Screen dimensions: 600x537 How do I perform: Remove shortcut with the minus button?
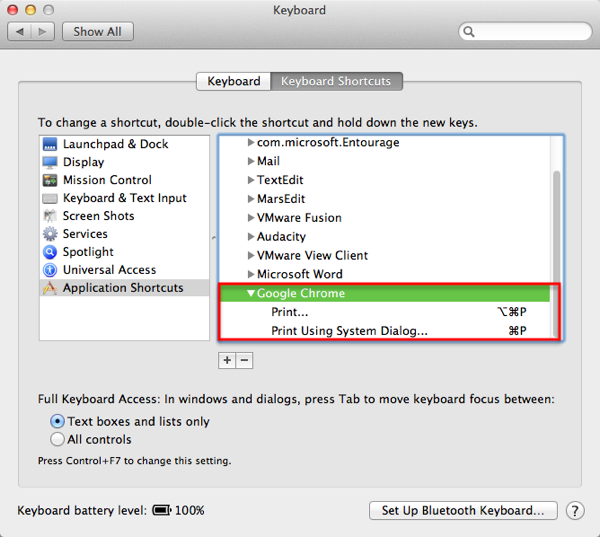click(244, 360)
